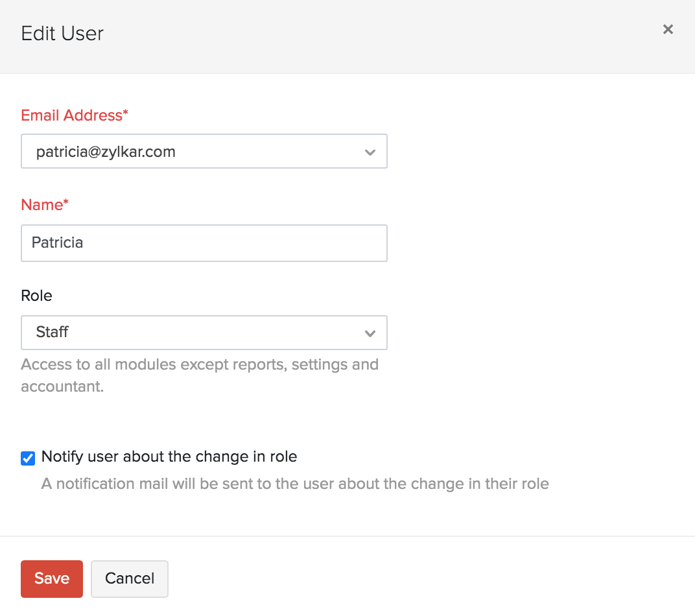Click the downward arrow next to Staff
695x616 pixels.
[370, 333]
